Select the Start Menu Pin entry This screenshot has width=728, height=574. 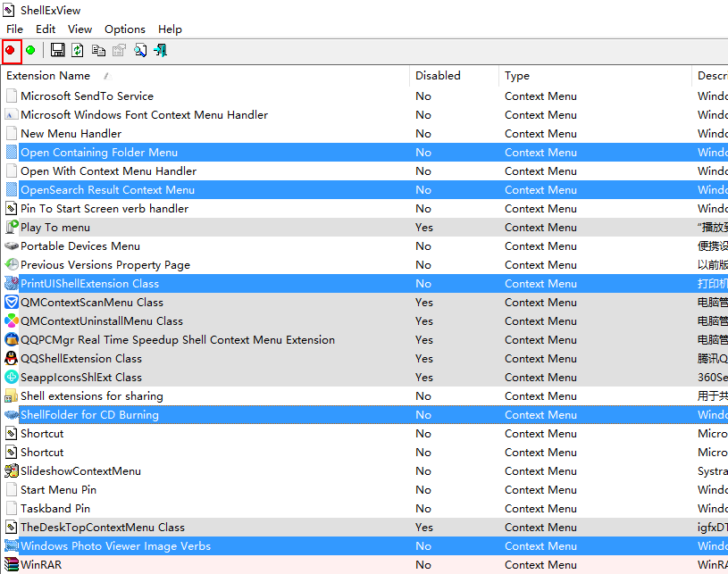(x=364, y=490)
